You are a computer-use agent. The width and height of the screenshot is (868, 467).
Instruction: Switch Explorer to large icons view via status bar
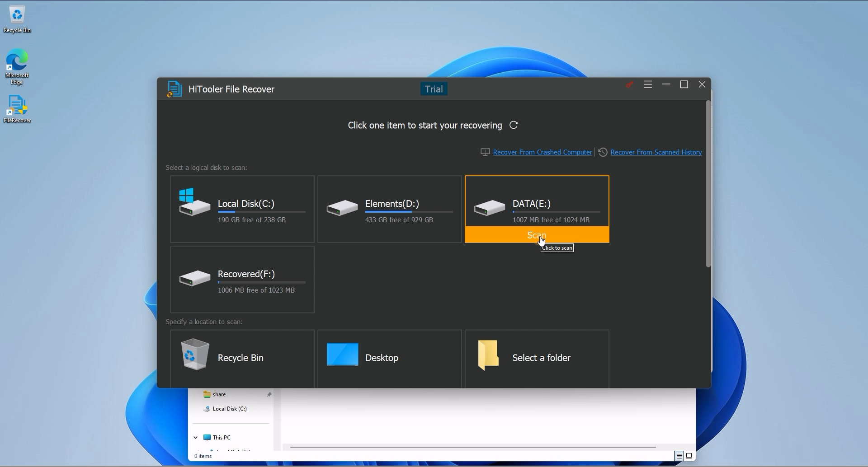[689, 456]
